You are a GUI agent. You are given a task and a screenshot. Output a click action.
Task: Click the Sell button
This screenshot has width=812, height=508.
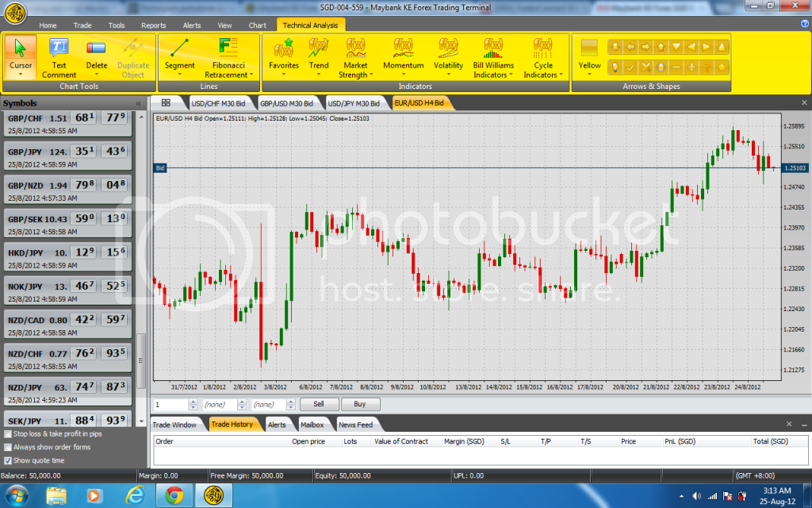(x=319, y=404)
